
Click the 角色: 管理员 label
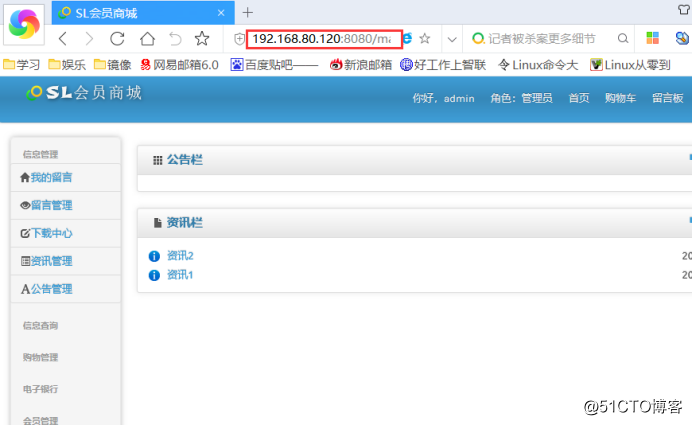click(x=521, y=98)
